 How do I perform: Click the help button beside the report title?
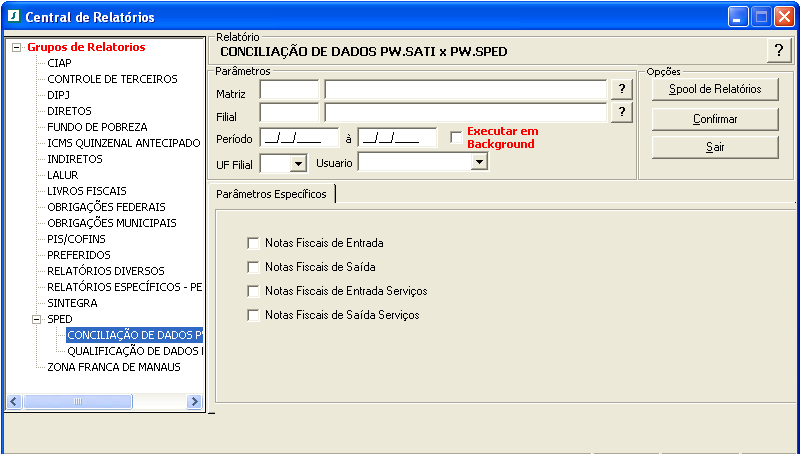point(778,51)
